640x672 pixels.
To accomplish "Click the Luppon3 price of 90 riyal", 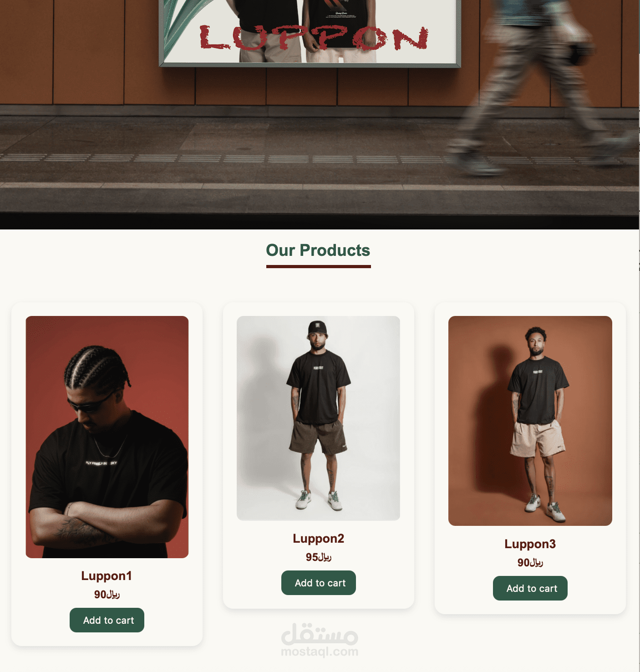I will coord(530,562).
